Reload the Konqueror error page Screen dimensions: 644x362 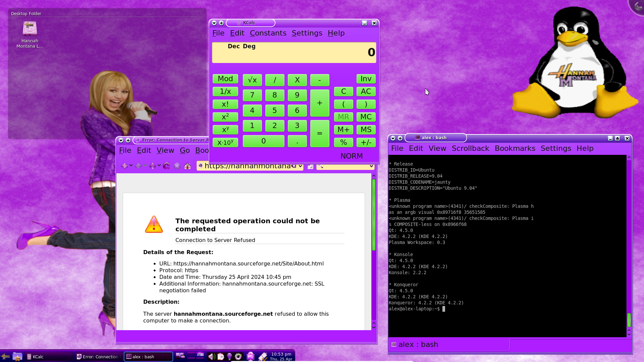pyautogui.click(x=167, y=166)
